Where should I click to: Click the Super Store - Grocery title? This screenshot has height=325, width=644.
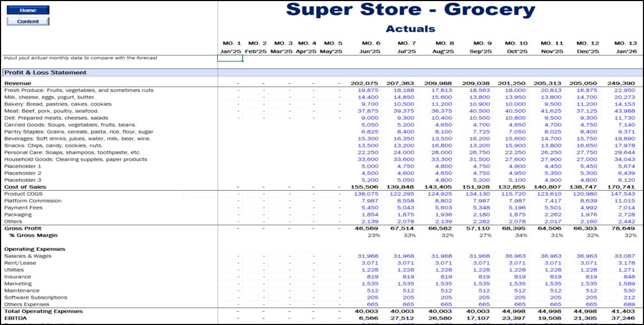(x=410, y=10)
